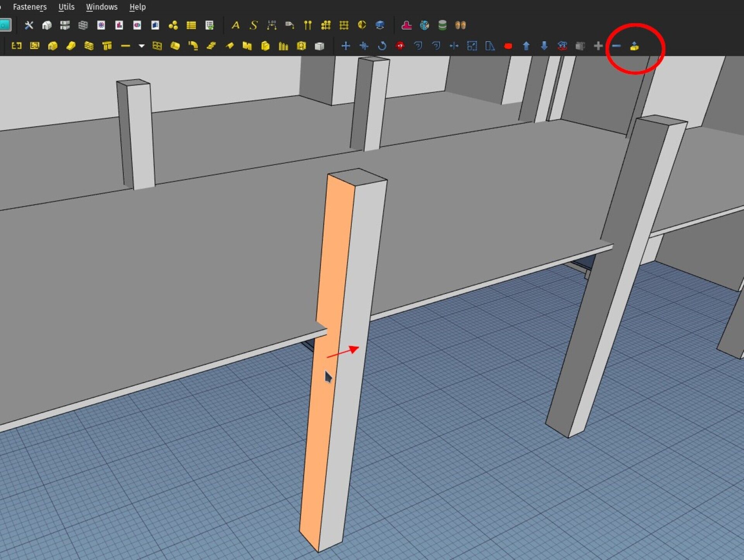
Task: Select the blue Move tool
Action: [346, 46]
